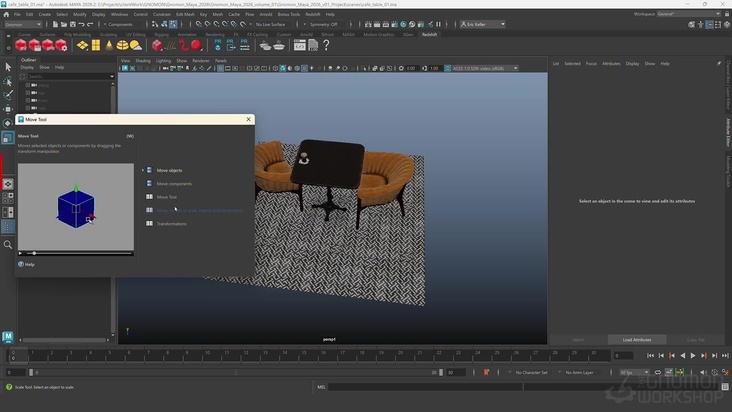Toggle the timeline audio speaker icon
This screenshot has height=412, width=732.
[703, 372]
